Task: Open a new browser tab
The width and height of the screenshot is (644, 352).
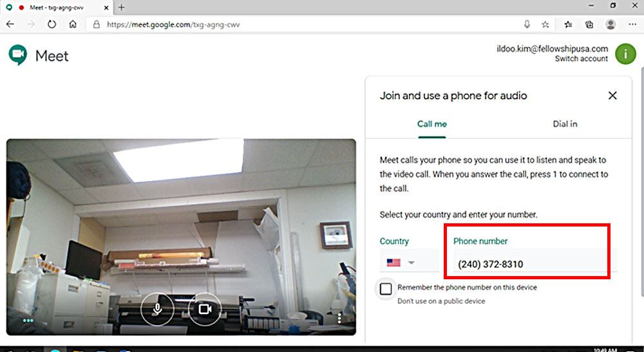Action: (x=122, y=7)
